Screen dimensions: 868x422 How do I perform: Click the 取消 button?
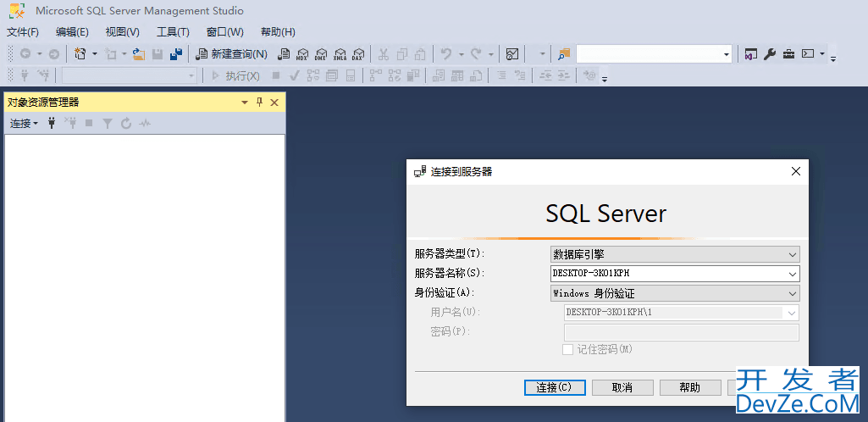click(622, 387)
